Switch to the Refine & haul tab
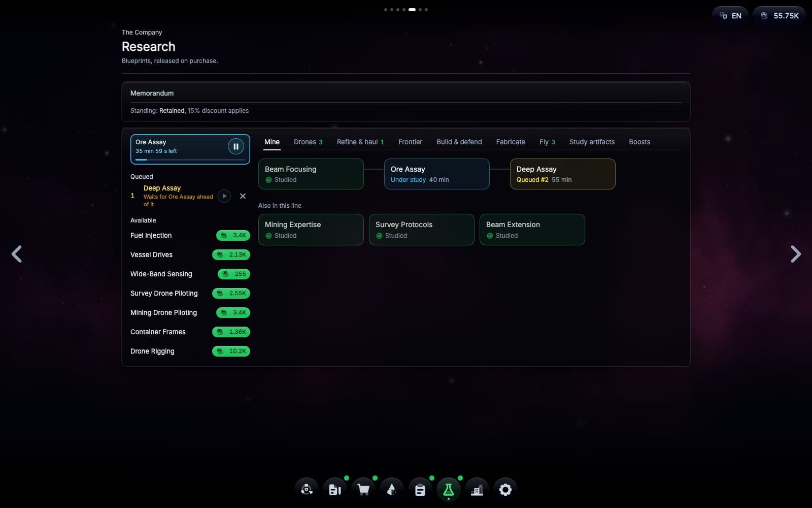The height and width of the screenshot is (508, 812). pos(360,142)
